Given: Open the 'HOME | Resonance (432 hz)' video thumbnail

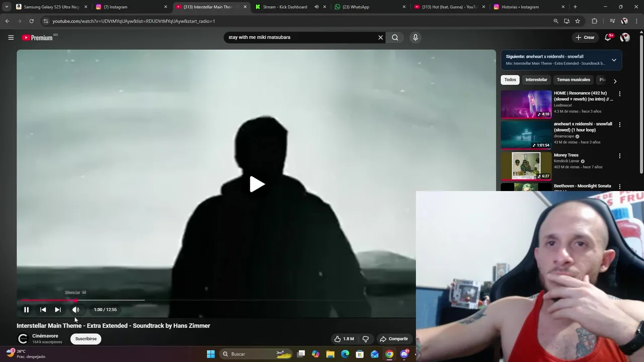Looking at the screenshot, I should click(x=526, y=104).
